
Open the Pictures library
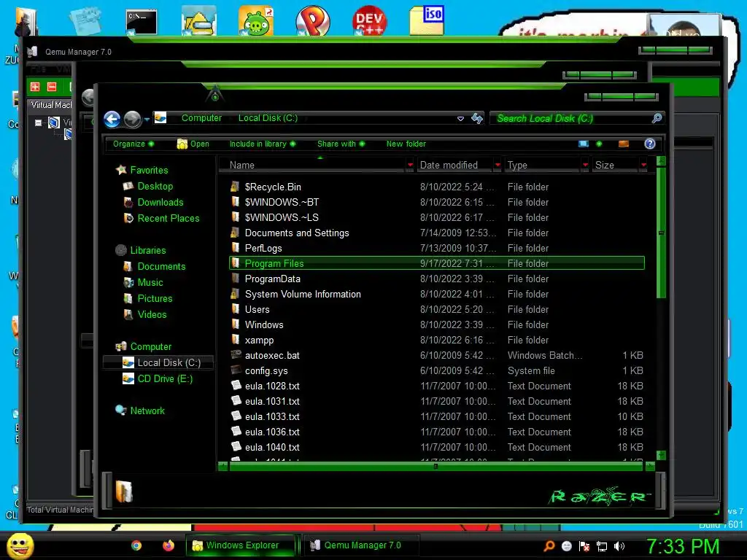tap(155, 298)
